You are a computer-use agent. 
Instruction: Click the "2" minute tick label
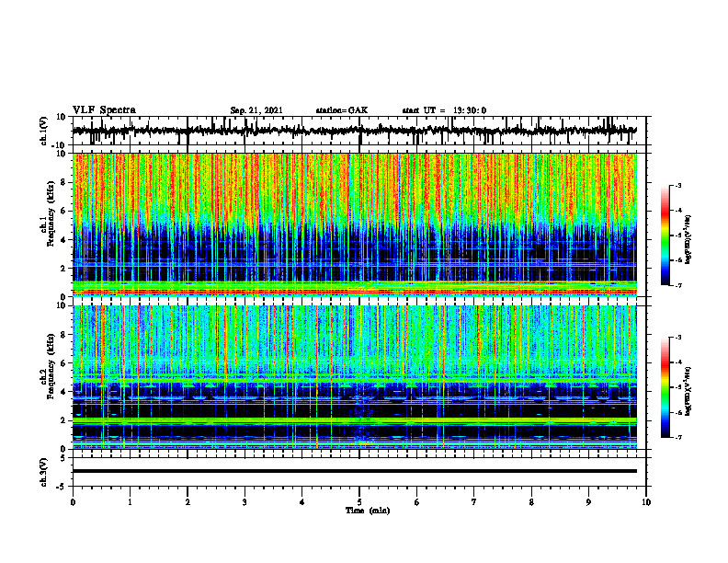(x=188, y=502)
